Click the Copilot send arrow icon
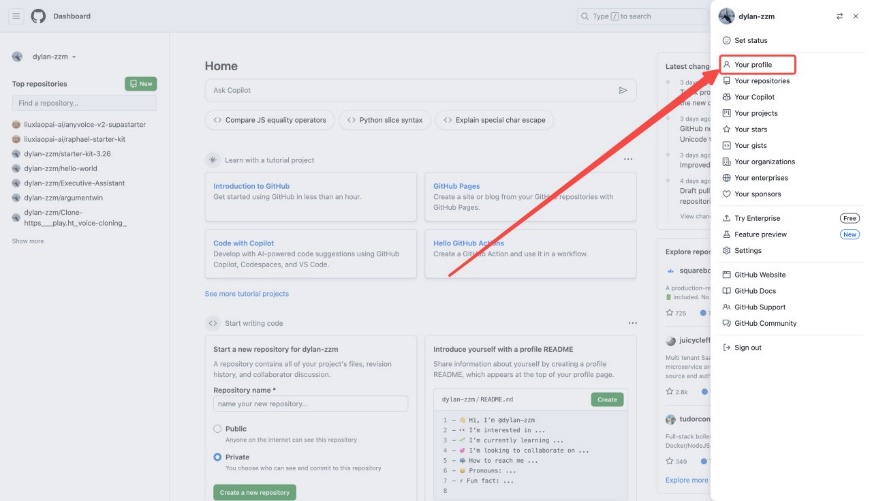Viewport: 872px width, 501px height. 623,90
